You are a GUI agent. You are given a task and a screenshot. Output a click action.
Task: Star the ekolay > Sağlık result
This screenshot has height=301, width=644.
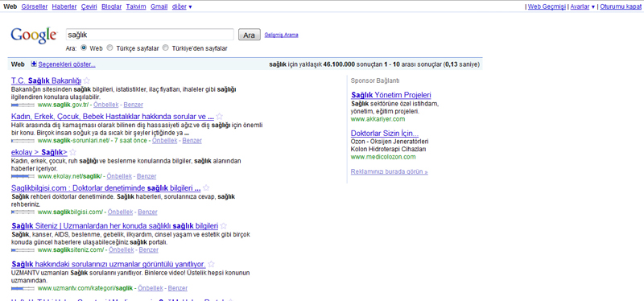(73, 152)
